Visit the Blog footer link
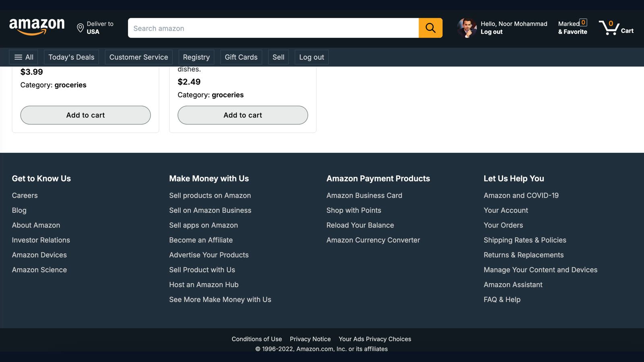The height and width of the screenshot is (362, 644). (x=19, y=210)
